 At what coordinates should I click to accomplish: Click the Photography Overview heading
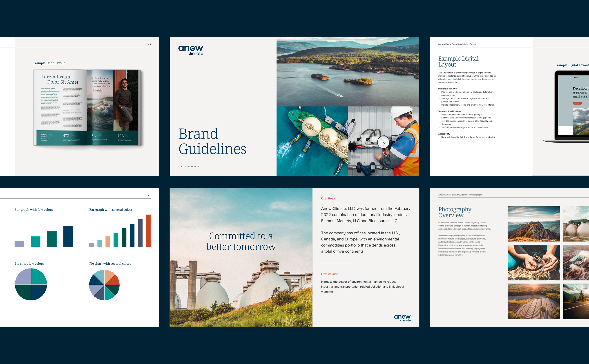pyautogui.click(x=454, y=212)
